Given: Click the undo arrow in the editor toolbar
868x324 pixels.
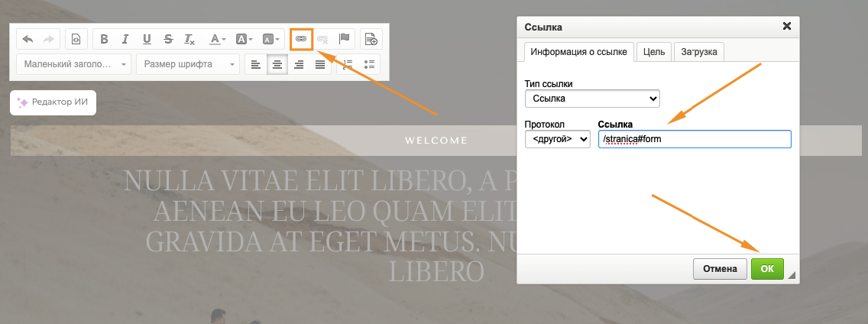Looking at the screenshot, I should click(28, 39).
